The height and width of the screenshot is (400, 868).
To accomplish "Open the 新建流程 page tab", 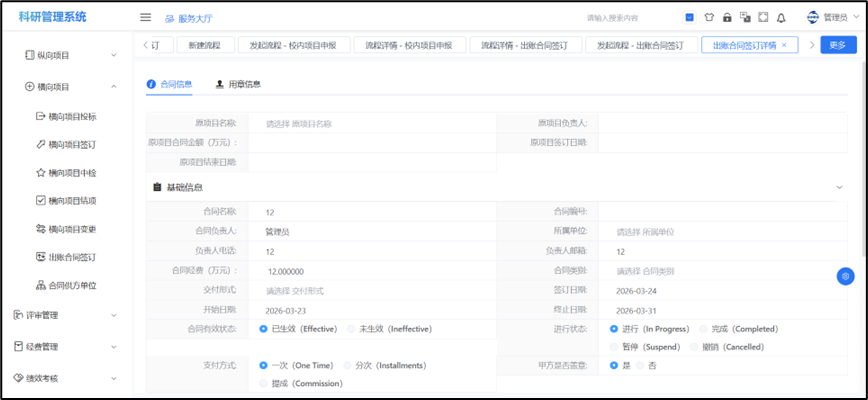I will (x=204, y=45).
